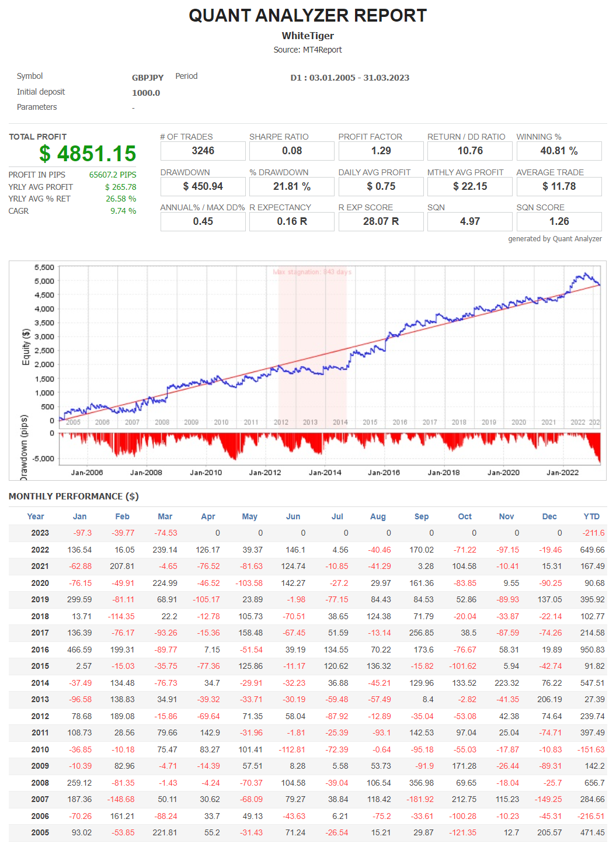Select the Winning % value 40.81 %
The image size is (616, 847).
coord(559,151)
